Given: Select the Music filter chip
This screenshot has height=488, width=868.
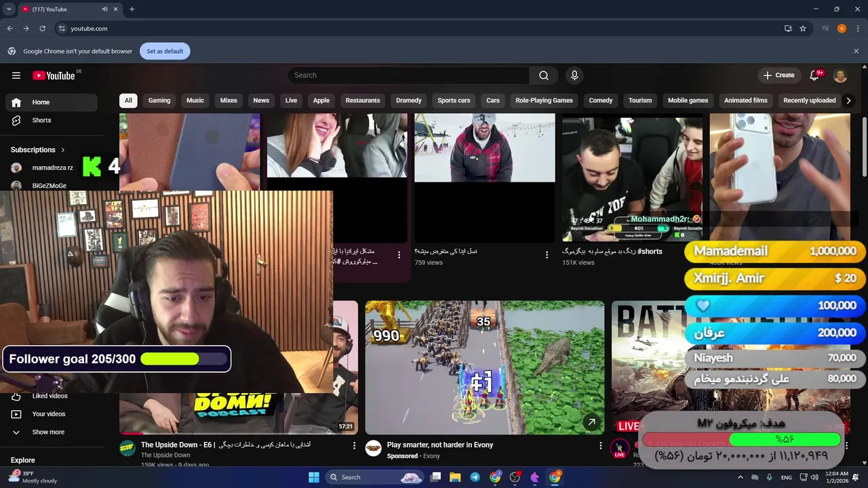Looking at the screenshot, I should (x=195, y=100).
